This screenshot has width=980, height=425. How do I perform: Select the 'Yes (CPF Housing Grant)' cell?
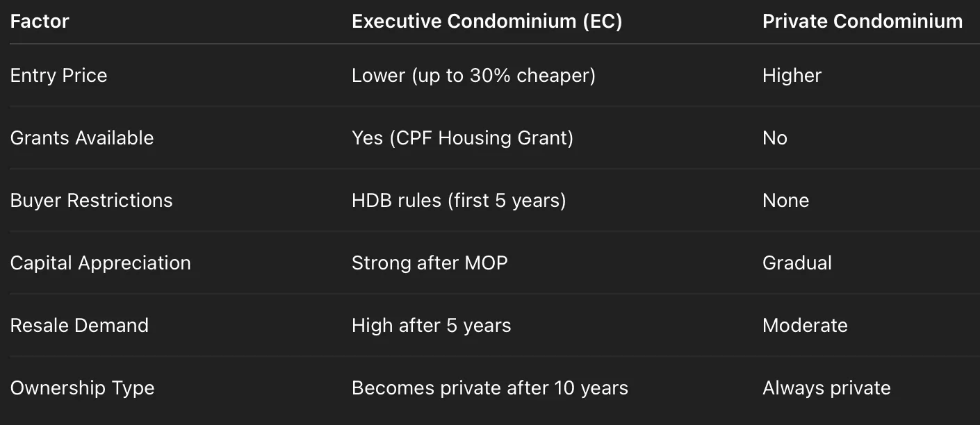pos(462,137)
